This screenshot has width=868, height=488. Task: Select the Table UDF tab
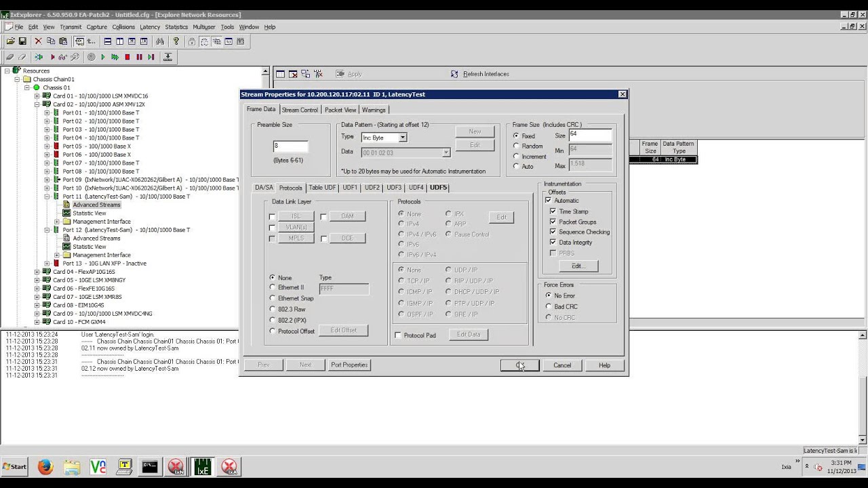pos(322,188)
